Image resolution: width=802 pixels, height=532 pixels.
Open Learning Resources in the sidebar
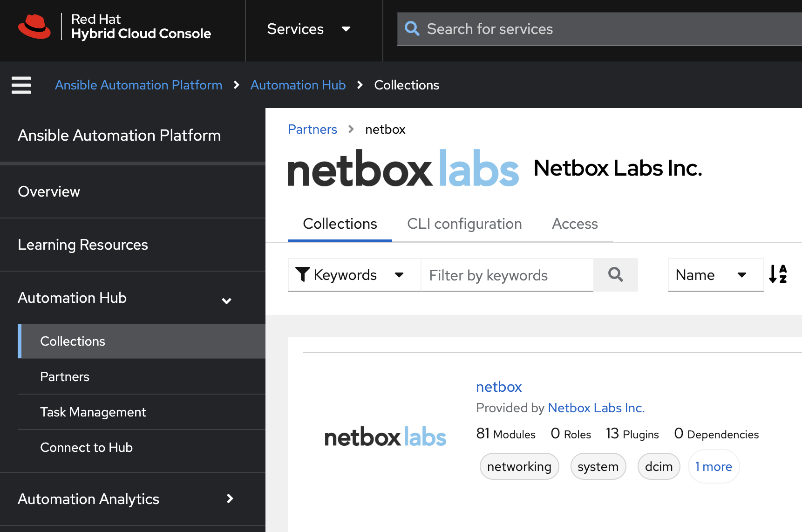(x=133, y=245)
